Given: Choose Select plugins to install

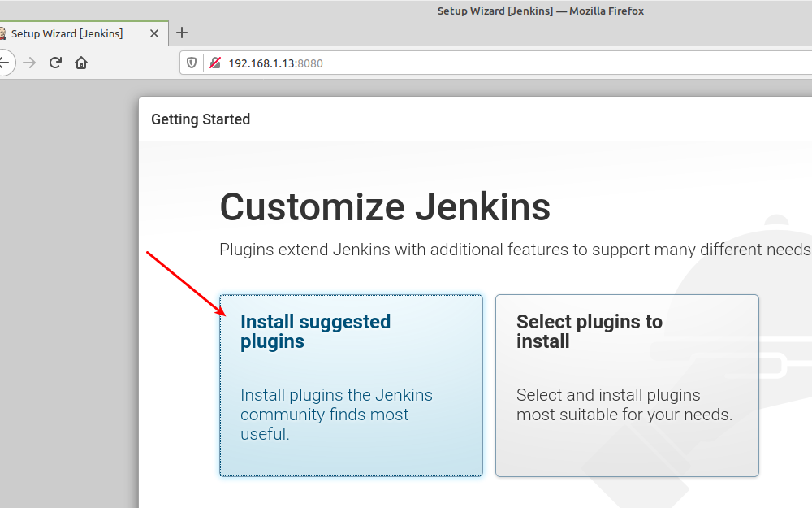Looking at the screenshot, I should point(627,384).
